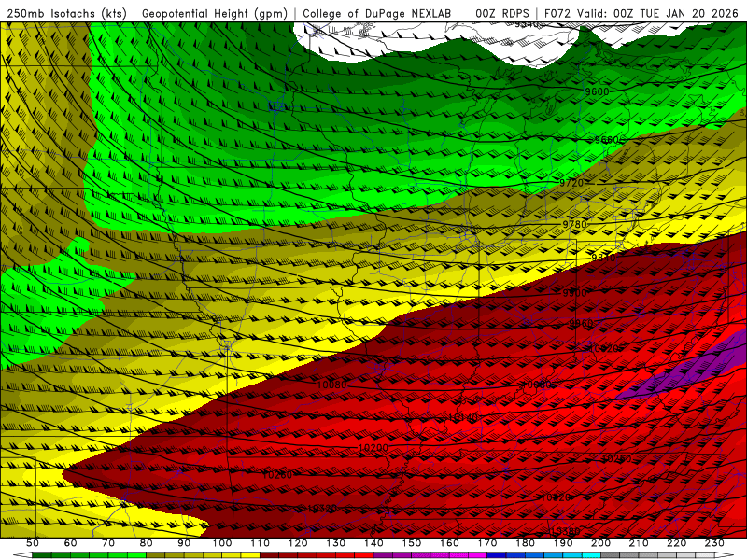
Task: Click the 80 knot color bar label
Action: coord(147,543)
